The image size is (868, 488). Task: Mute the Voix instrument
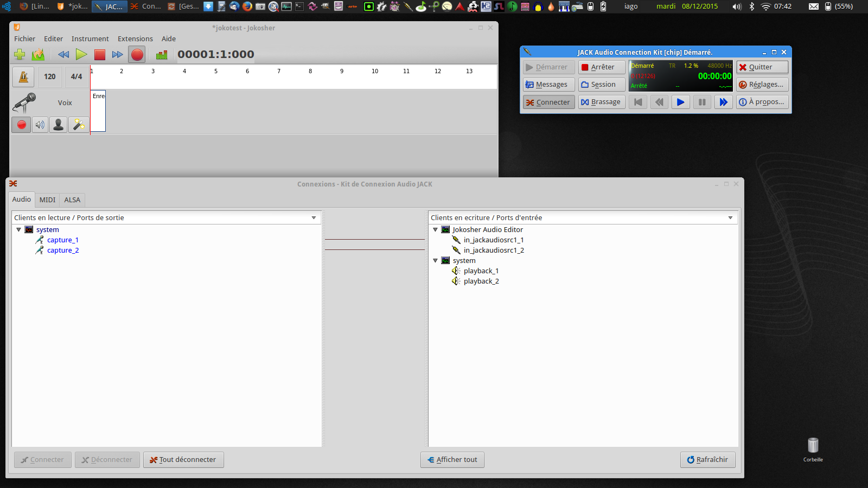[x=40, y=125]
